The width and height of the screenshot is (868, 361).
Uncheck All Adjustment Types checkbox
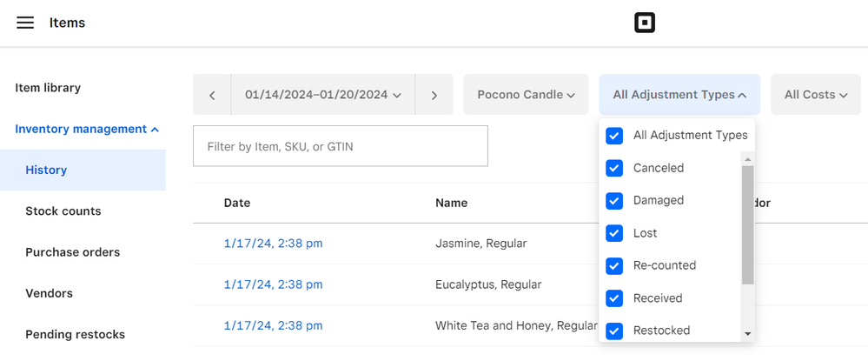click(614, 136)
